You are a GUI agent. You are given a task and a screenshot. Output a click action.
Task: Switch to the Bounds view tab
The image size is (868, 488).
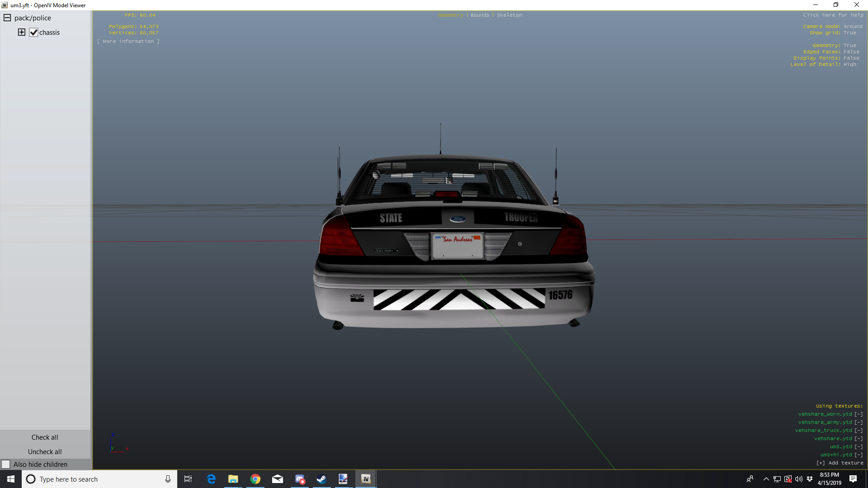coord(480,15)
